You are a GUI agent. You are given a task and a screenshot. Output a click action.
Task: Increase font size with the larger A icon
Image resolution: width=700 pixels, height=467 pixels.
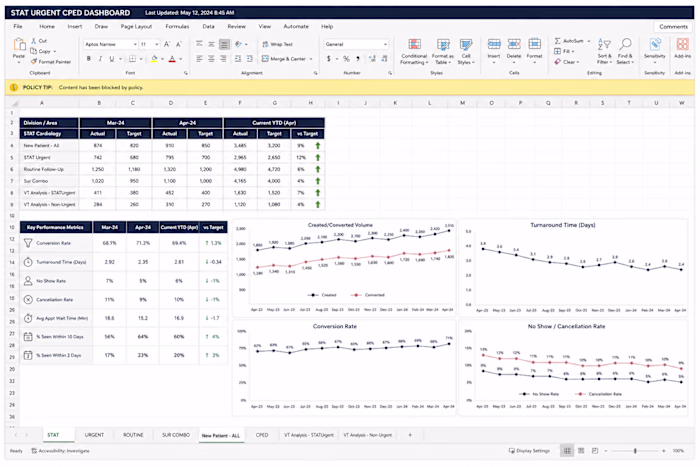[x=167, y=44]
